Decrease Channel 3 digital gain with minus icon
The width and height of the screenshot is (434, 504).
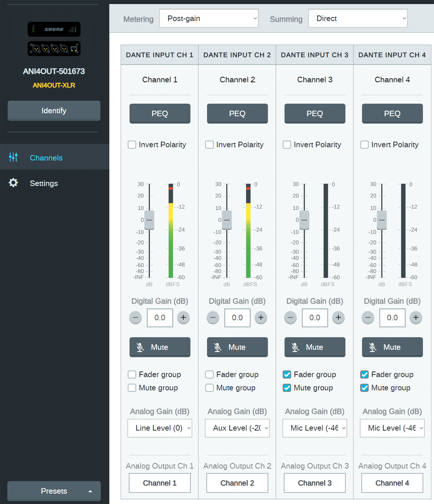(x=290, y=317)
